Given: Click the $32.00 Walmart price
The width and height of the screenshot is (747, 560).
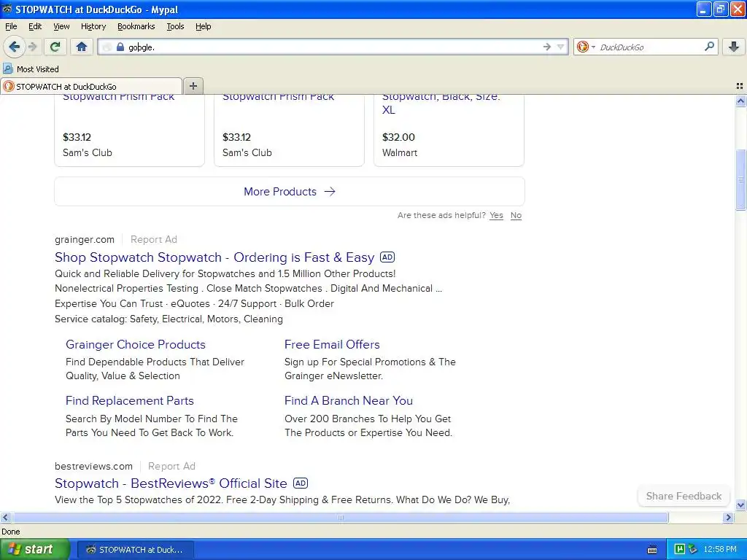Looking at the screenshot, I should coord(398,137).
